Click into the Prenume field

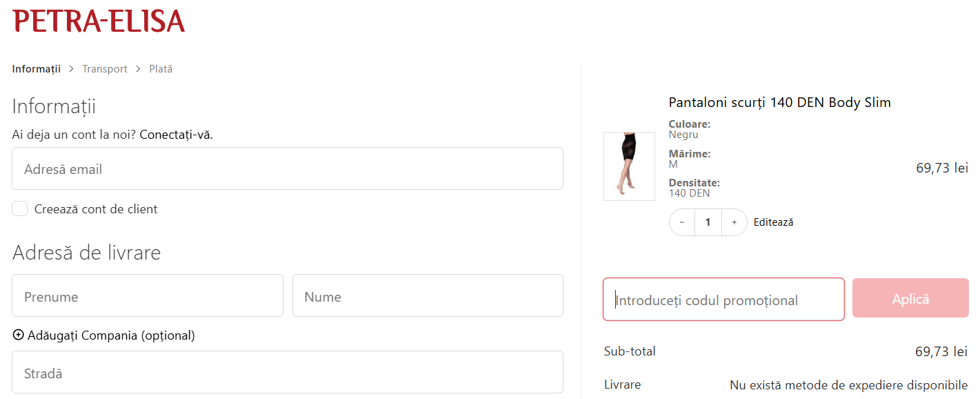coord(148,296)
